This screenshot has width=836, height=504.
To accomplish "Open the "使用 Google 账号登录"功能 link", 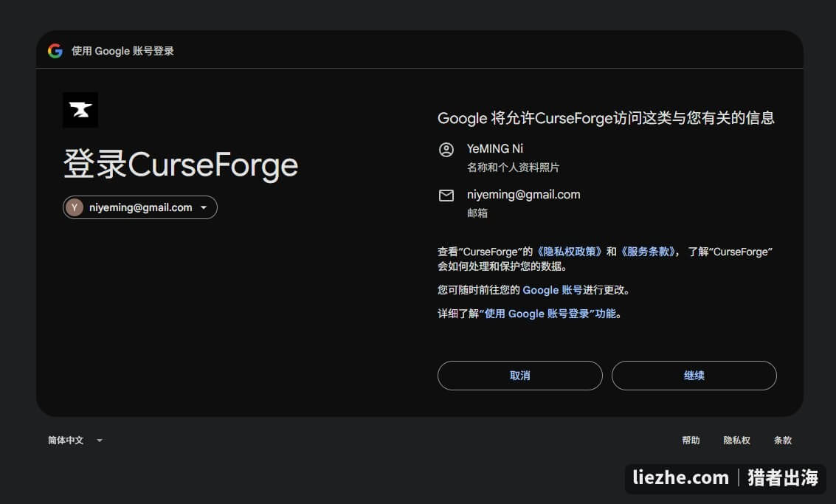I will [x=547, y=314].
